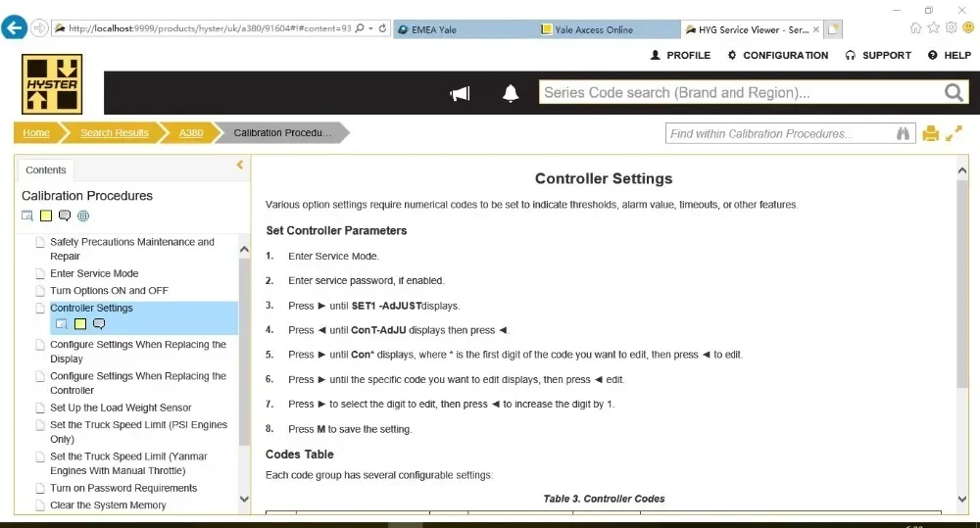Open the notifications bell
The image size is (980, 528).
coord(511,93)
